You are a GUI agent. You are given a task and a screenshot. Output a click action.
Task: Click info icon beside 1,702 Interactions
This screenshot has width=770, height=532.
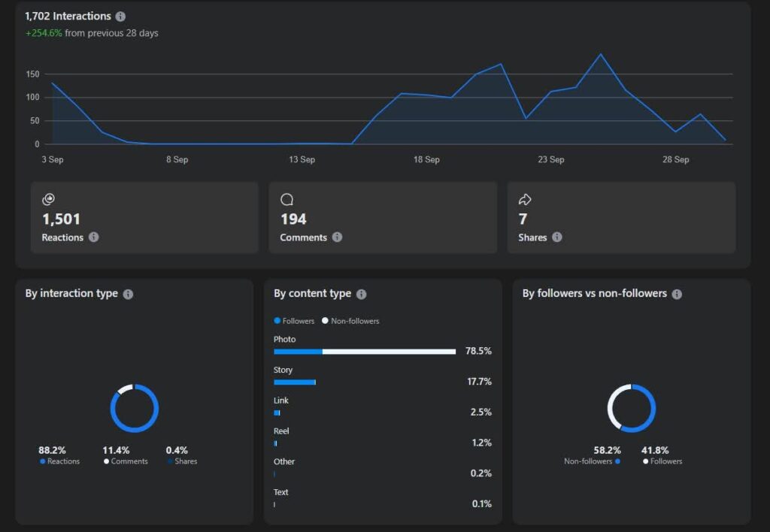click(121, 17)
